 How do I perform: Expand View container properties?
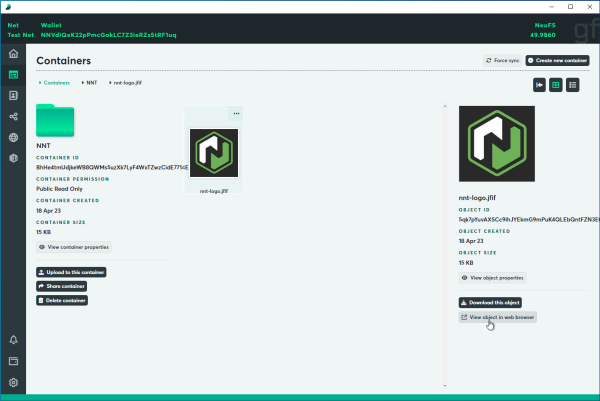click(x=73, y=246)
